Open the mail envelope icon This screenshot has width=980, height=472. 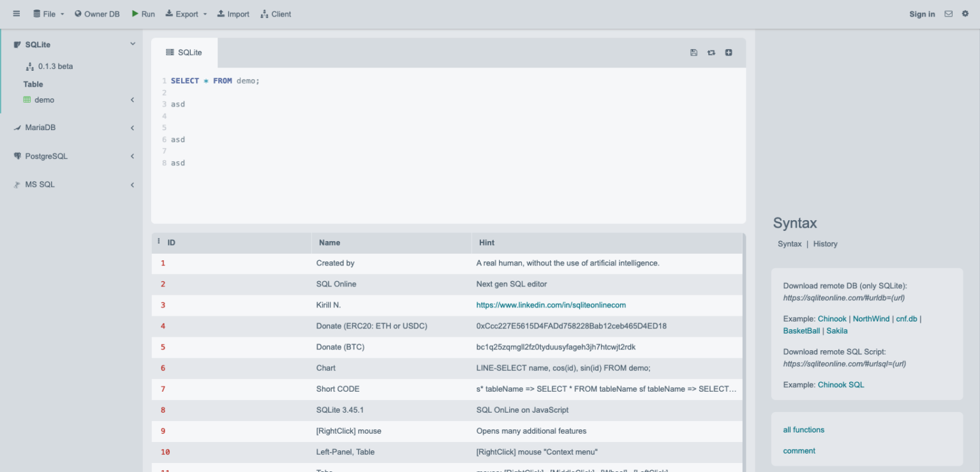(x=949, y=14)
